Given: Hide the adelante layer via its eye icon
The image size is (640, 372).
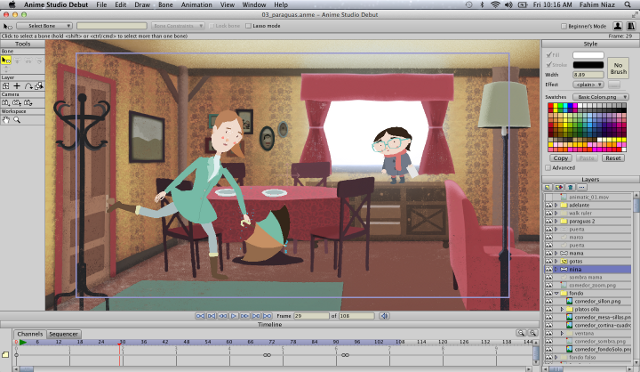Looking at the screenshot, I should coord(549,205).
